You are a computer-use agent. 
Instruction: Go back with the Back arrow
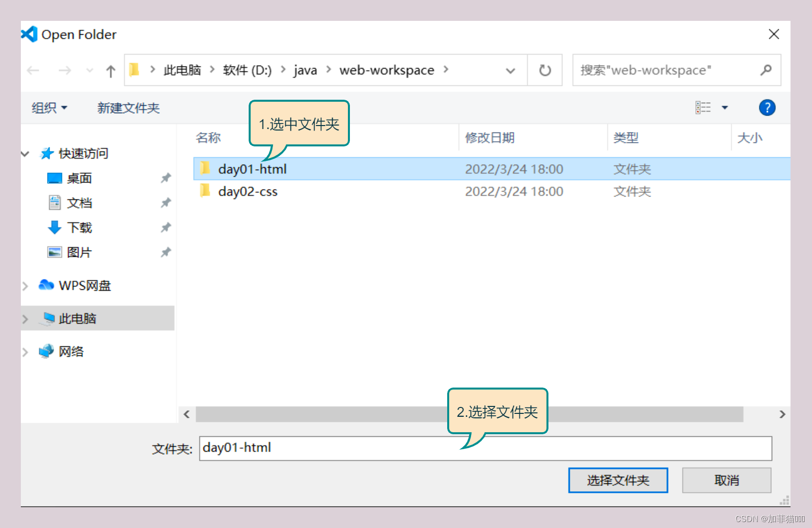[x=33, y=70]
